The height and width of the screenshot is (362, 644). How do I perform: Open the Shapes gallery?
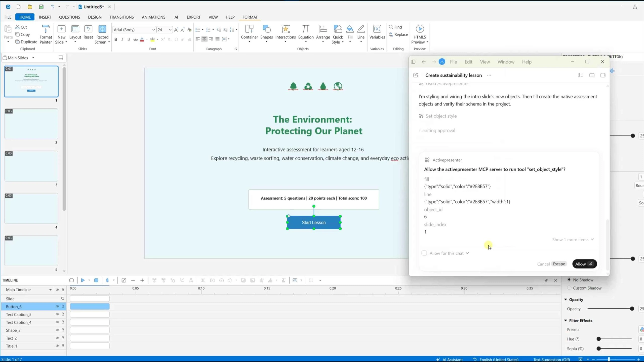(266, 34)
